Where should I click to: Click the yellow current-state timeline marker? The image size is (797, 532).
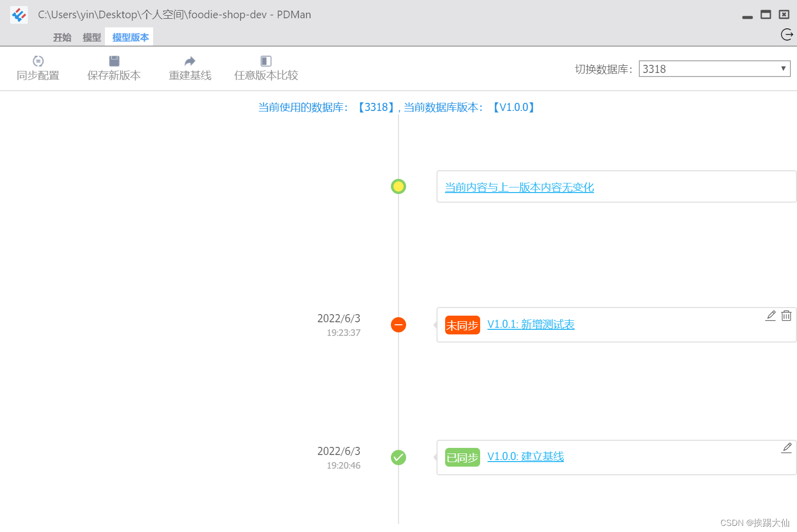(x=398, y=186)
